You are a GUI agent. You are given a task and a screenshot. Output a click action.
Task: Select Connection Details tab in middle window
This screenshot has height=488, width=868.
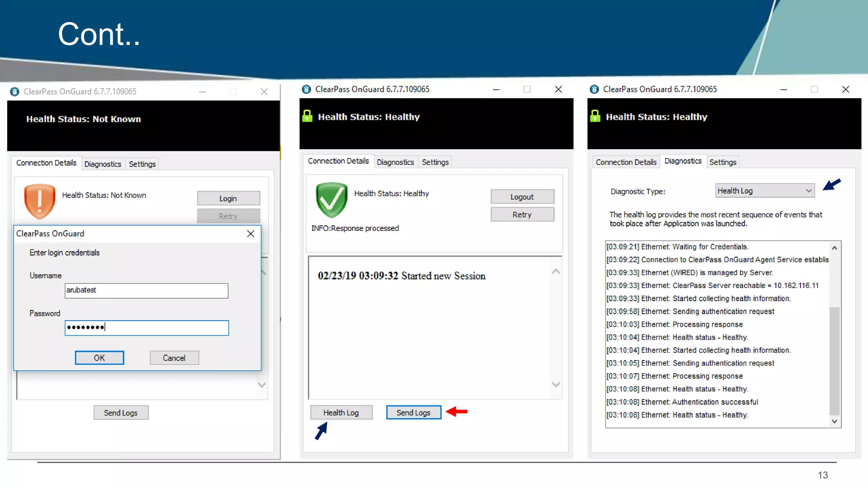pyautogui.click(x=338, y=161)
